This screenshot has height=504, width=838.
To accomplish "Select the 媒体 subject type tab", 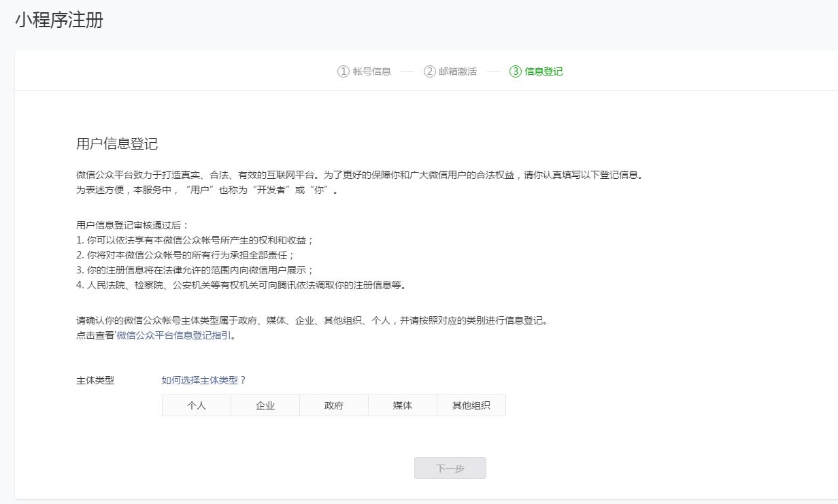I will (402, 405).
